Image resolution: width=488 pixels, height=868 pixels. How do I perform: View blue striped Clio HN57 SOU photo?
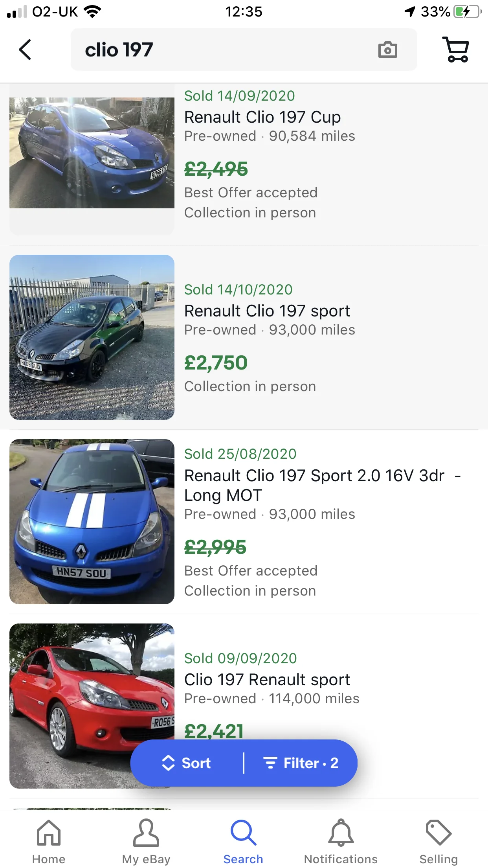(92, 522)
